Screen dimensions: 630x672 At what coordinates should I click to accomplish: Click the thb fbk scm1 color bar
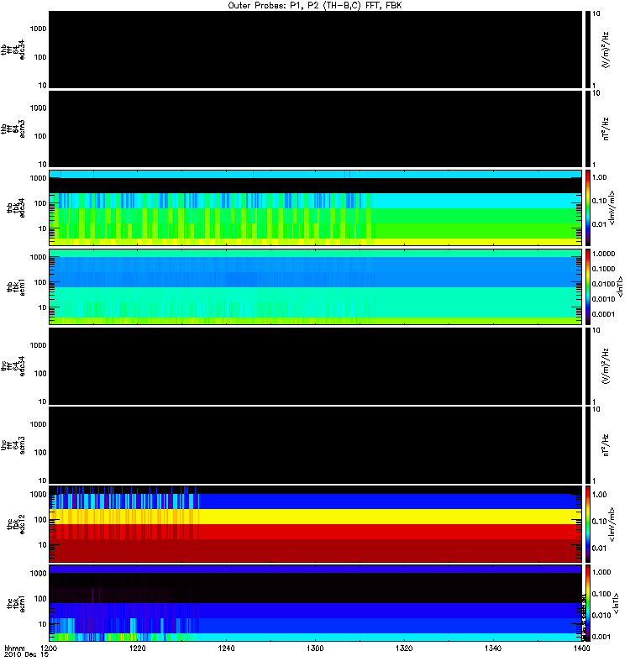click(588, 286)
